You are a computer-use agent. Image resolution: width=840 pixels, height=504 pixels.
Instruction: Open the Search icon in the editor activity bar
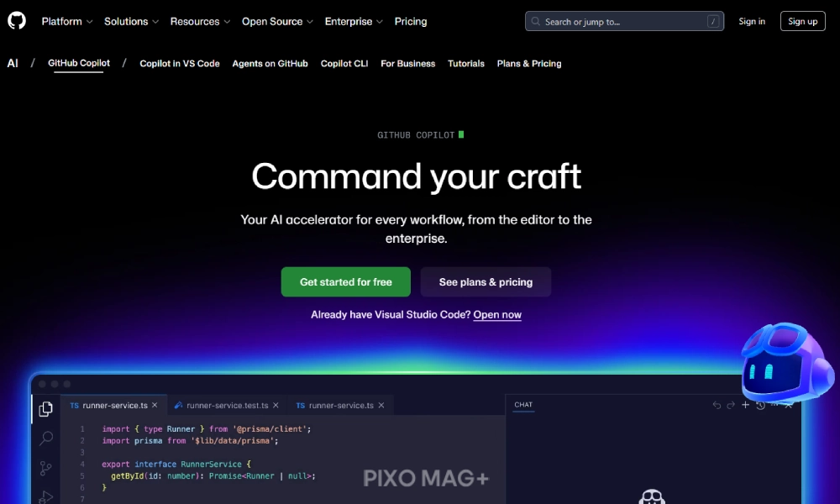(x=46, y=438)
